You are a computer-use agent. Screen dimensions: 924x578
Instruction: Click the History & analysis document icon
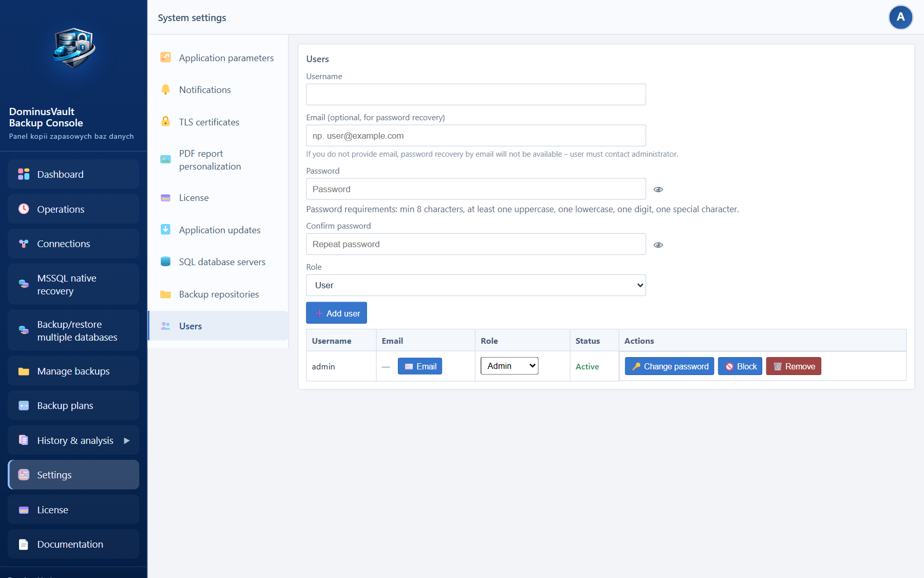(x=24, y=440)
